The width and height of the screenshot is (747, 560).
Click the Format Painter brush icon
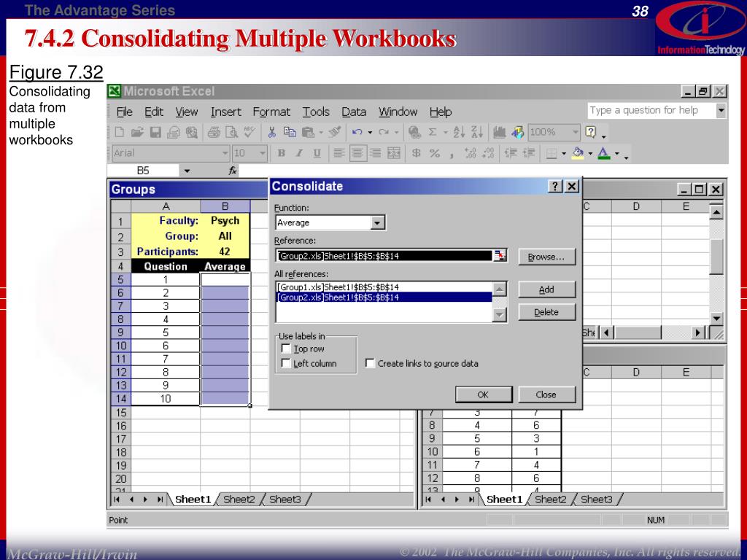pos(335,132)
